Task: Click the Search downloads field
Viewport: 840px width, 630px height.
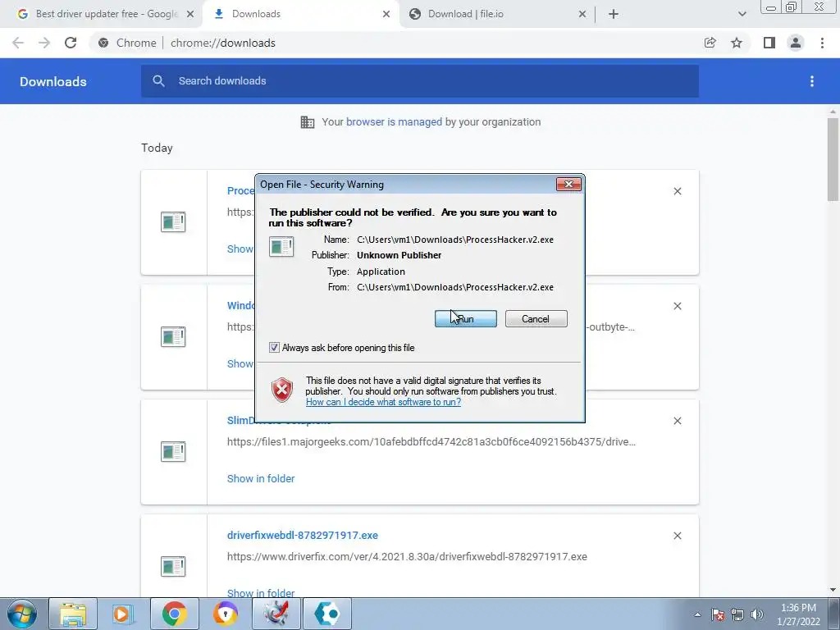Action: (x=420, y=81)
